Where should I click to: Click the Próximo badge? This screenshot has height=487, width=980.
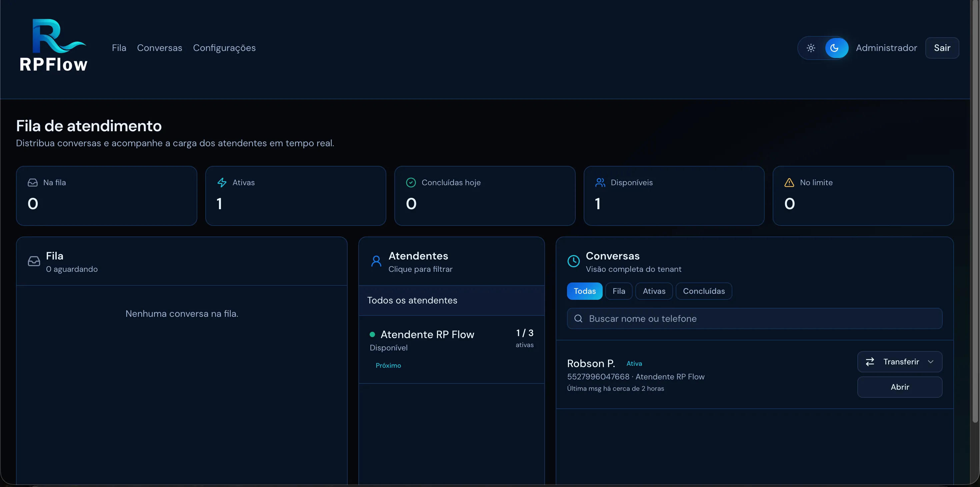click(388, 365)
